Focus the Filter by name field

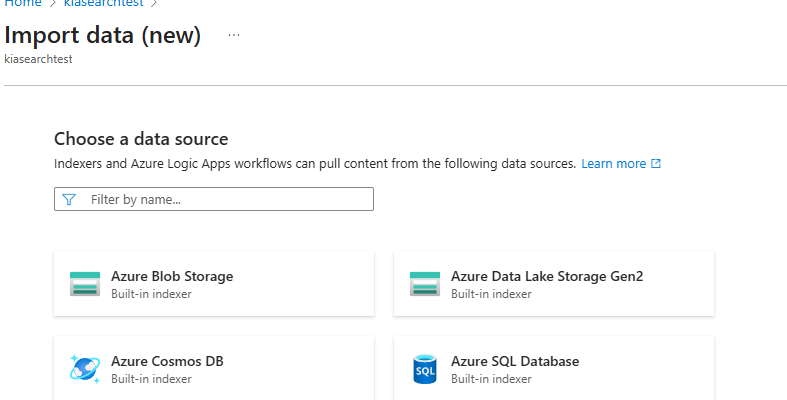click(x=225, y=200)
